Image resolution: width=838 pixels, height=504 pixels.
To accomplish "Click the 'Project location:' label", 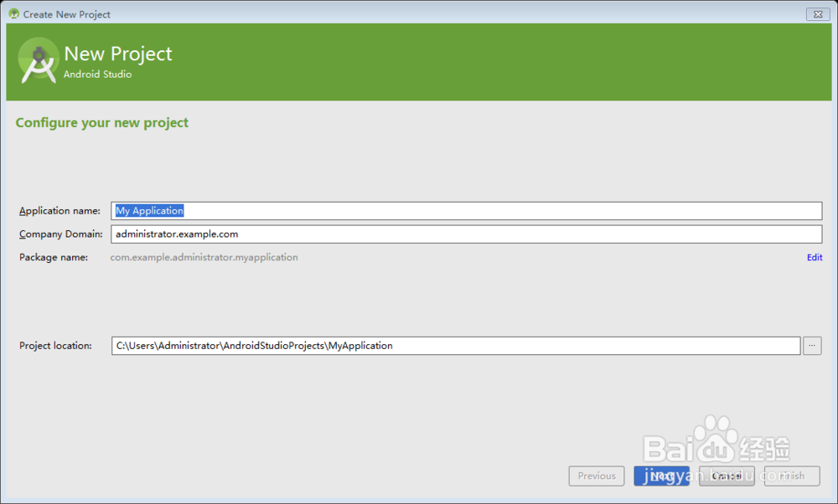I will tap(55, 346).
